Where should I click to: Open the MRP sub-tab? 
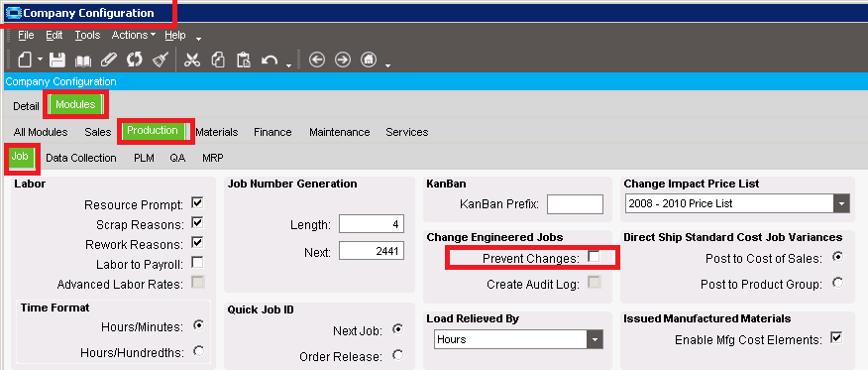click(x=213, y=158)
